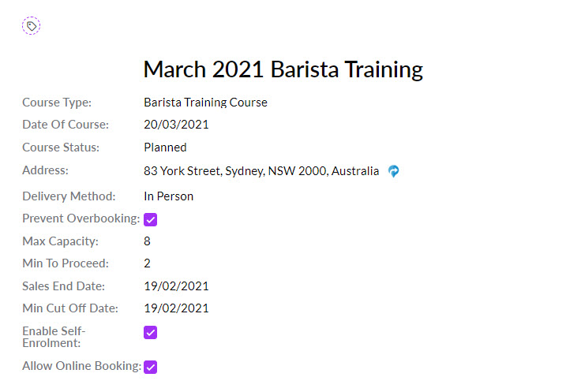Image resolution: width=566 pixels, height=392 pixels.
Task: Toggle the Allow Online Booking checkbox
Action: click(150, 367)
